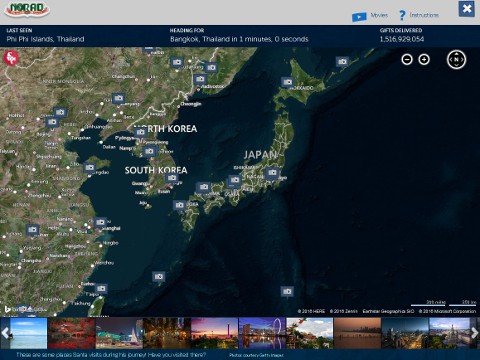Zoom out the map with minus button

[x=407, y=60]
